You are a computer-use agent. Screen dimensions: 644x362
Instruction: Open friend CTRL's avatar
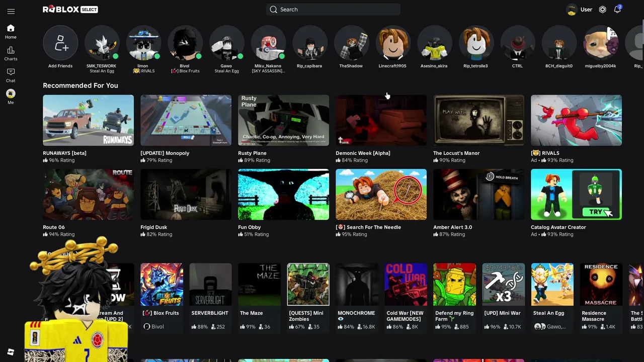517,43
